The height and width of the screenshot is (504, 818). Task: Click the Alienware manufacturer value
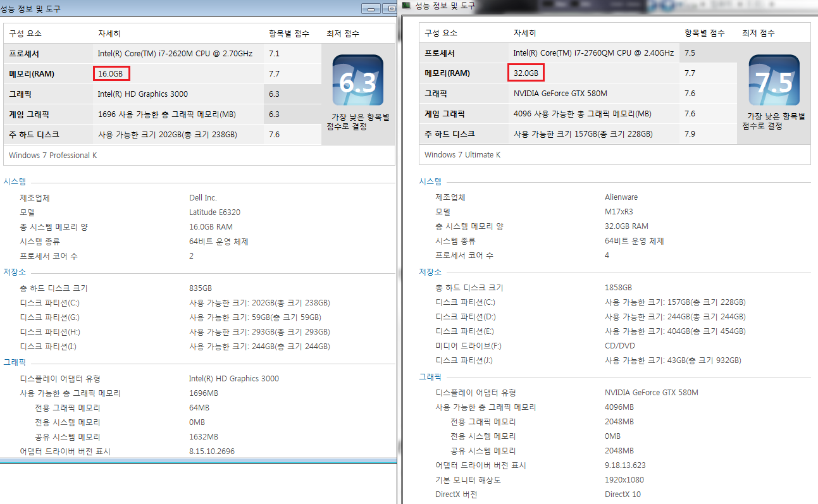coord(621,197)
